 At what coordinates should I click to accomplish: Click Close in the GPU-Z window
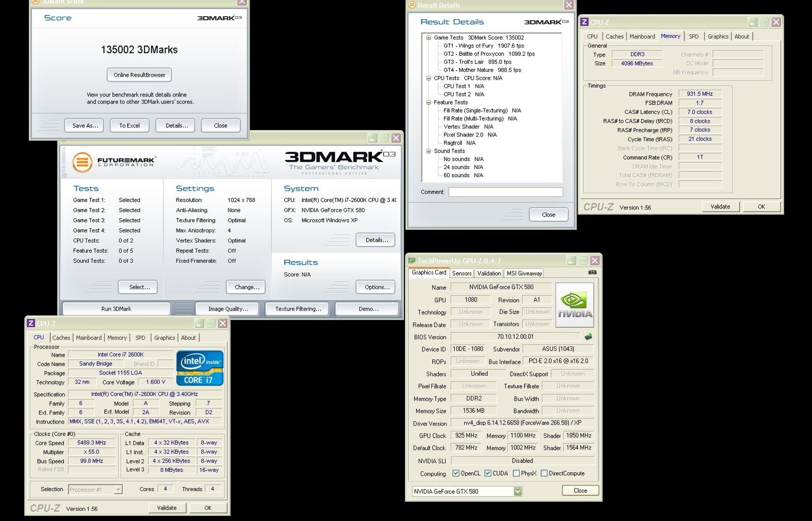point(581,491)
